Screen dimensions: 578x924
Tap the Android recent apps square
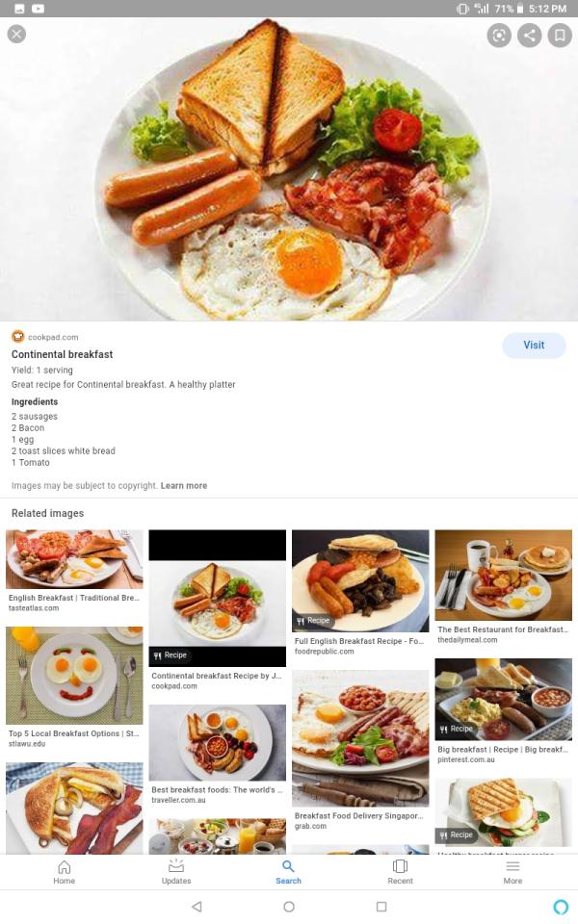381,907
